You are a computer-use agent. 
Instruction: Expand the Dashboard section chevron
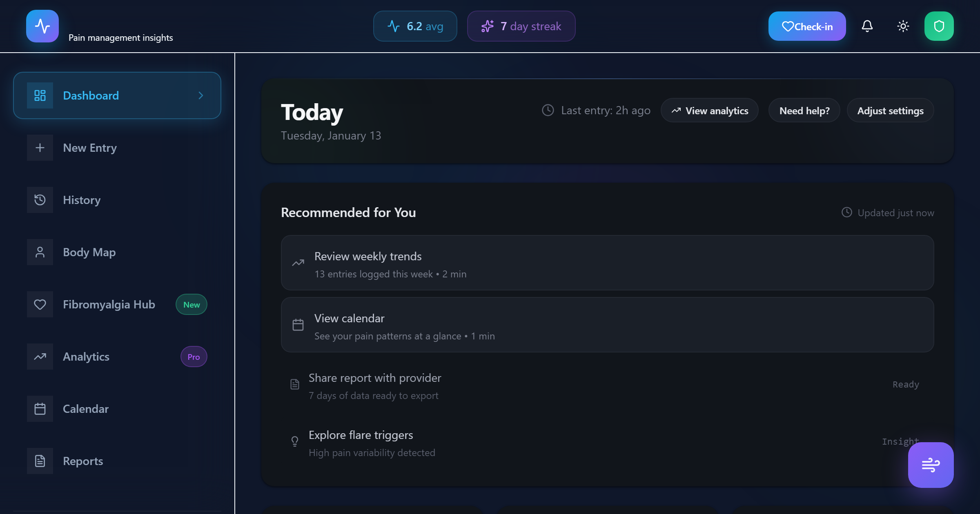[200, 95]
